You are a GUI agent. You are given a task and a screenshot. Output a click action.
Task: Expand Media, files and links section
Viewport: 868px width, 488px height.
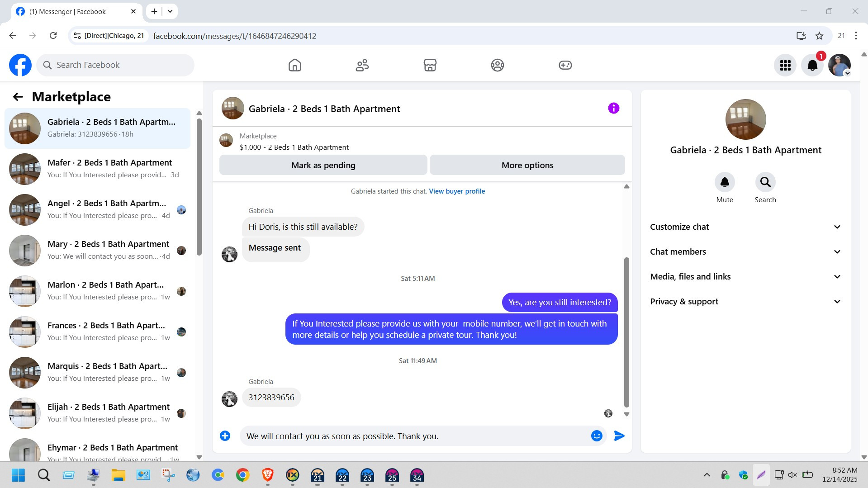click(745, 277)
